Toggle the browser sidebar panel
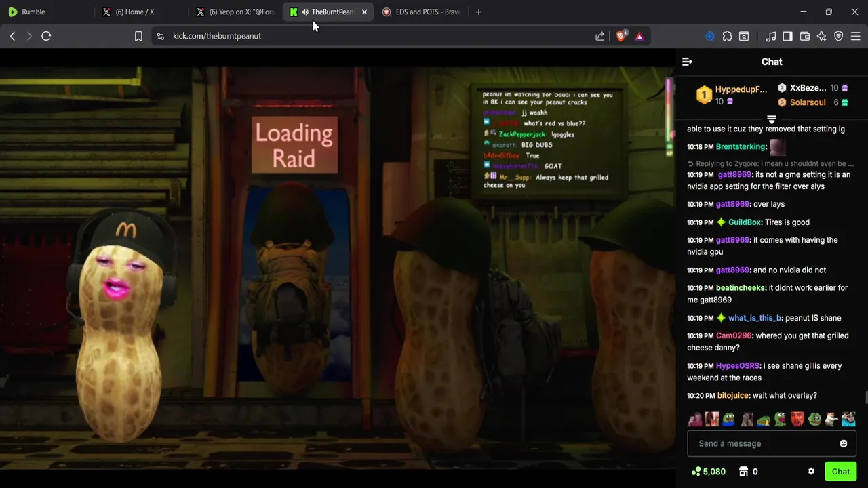Image resolution: width=868 pixels, height=488 pixels. [x=787, y=36]
